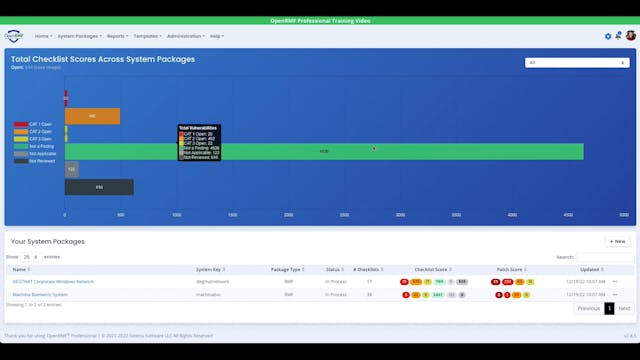This screenshot has height=360, width=640.
Task: Click the red CAT 1 Open bar
Action: 66,98
